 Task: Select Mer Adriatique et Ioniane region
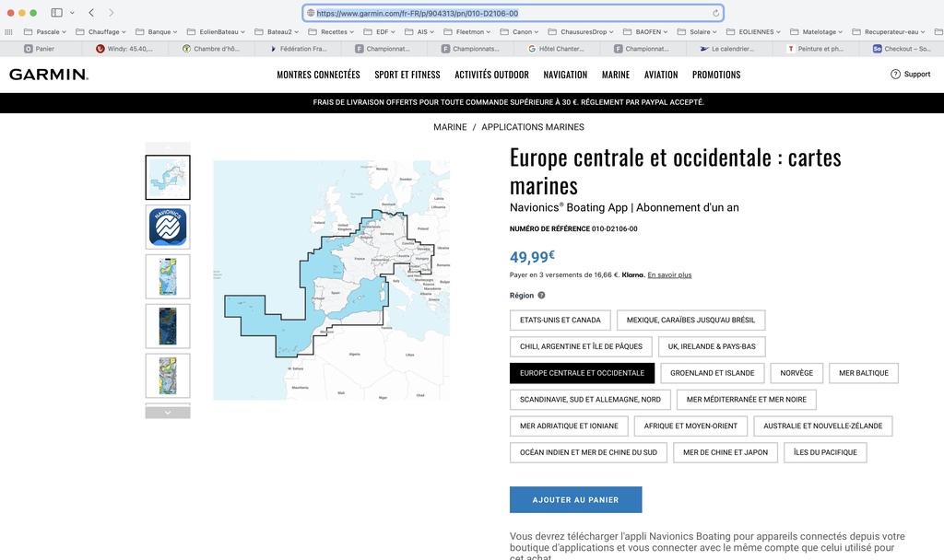click(x=569, y=426)
